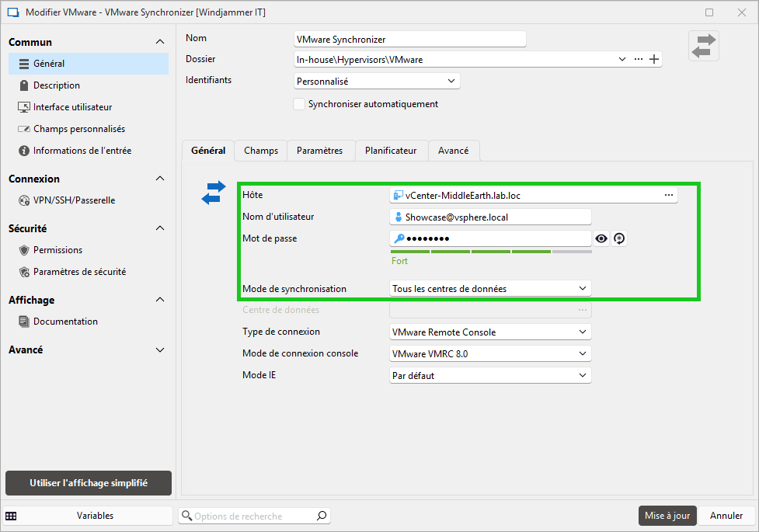Switch to the Planificateur tab
This screenshot has height=532, width=759.
tap(391, 151)
